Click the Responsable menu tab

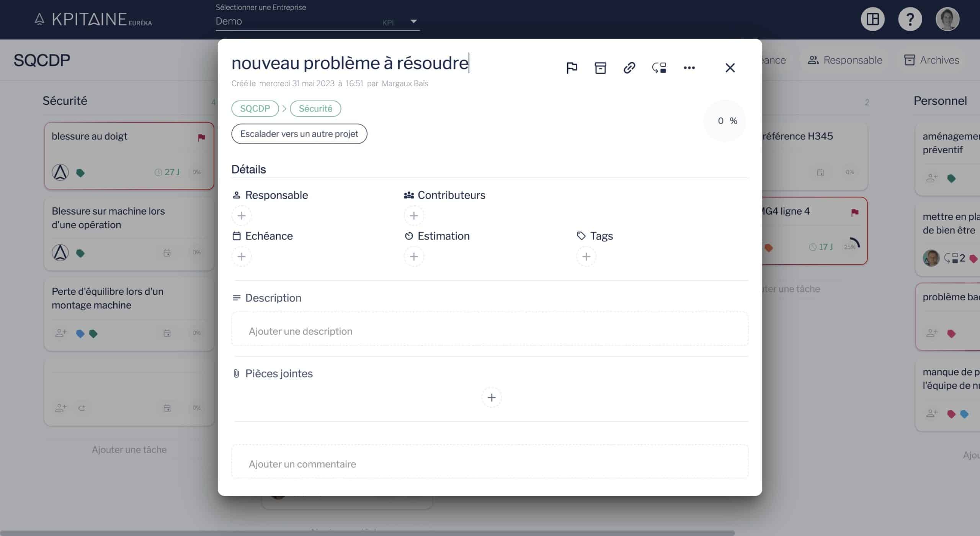(x=845, y=60)
